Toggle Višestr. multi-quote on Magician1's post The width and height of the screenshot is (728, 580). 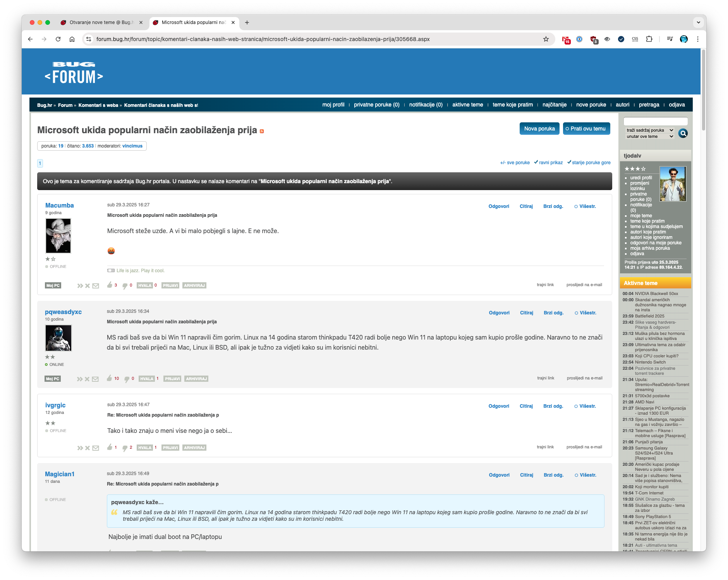[x=585, y=475]
